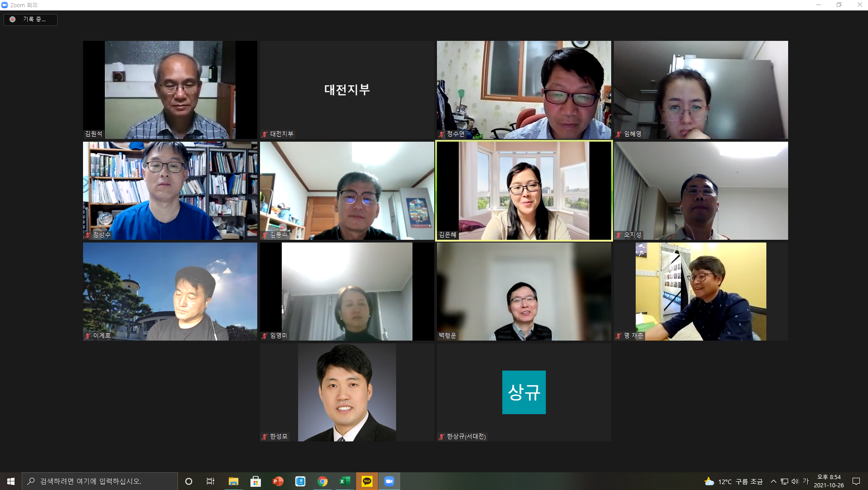Open the notification center icon
This screenshot has width=868, height=490.
pos(856,481)
